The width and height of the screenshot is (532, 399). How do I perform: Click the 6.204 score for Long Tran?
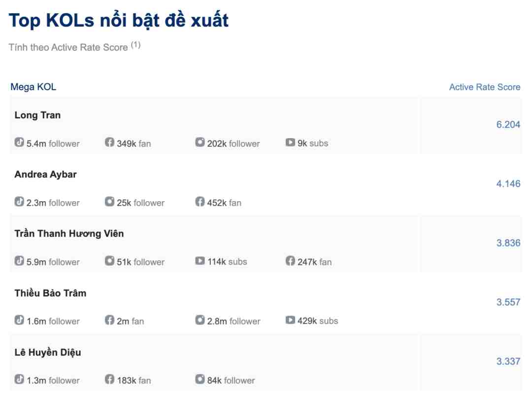(x=508, y=125)
